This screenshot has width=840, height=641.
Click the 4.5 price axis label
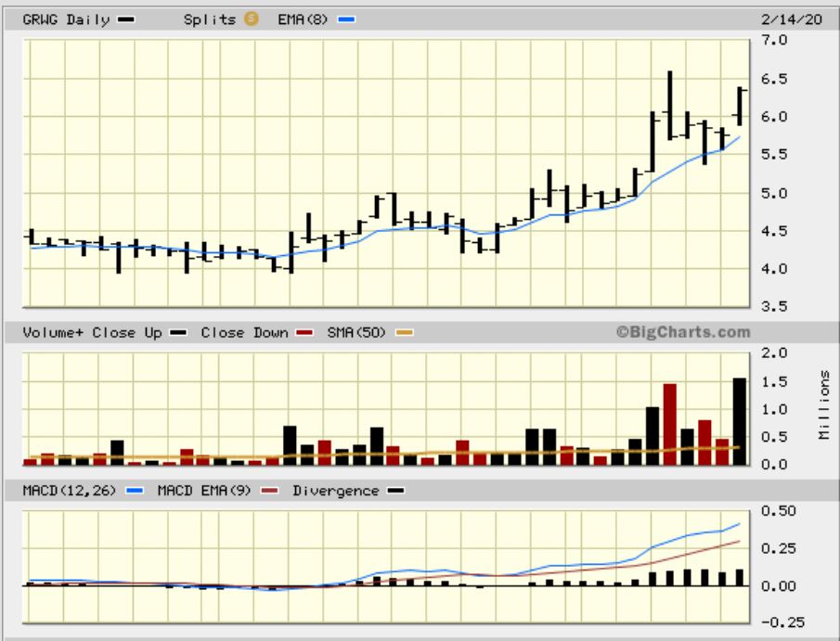point(774,231)
